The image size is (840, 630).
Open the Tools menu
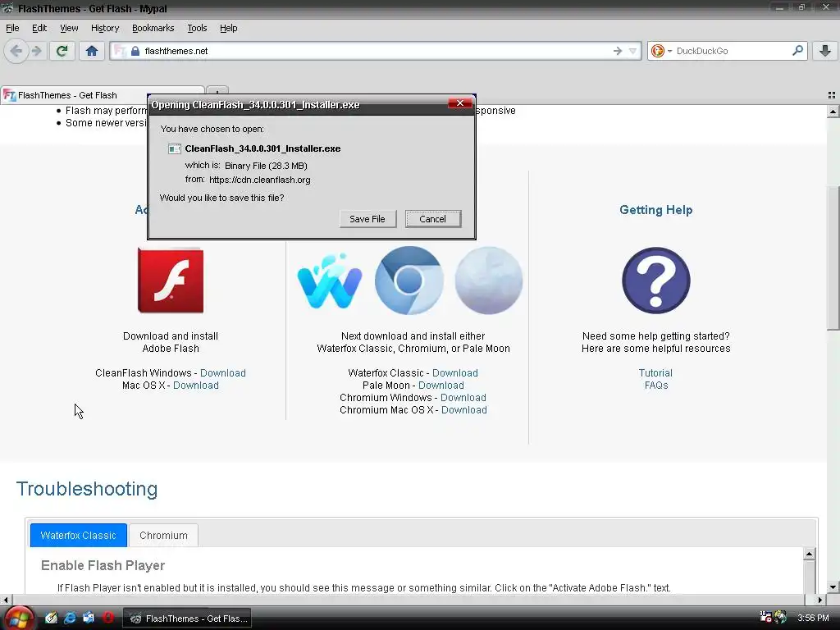[197, 28]
